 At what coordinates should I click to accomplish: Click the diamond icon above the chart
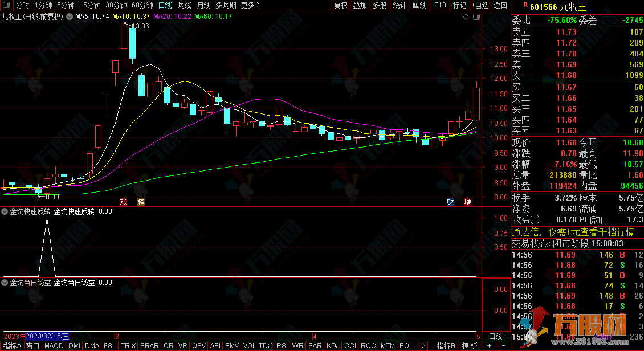click(466, 17)
